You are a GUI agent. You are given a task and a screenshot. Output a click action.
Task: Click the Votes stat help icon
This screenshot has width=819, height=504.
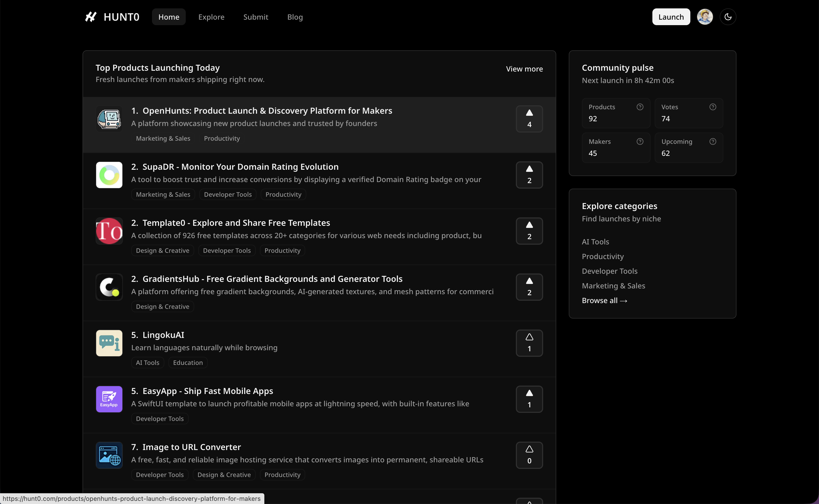pyautogui.click(x=713, y=107)
